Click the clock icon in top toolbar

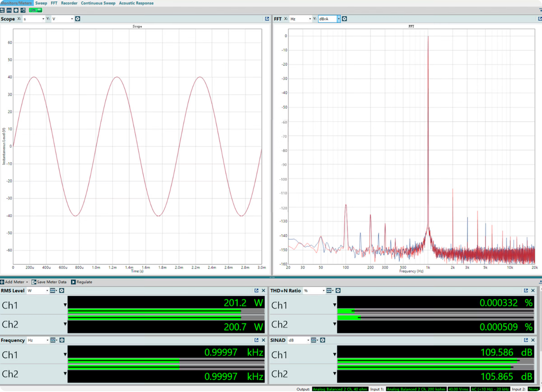pos(16,10)
